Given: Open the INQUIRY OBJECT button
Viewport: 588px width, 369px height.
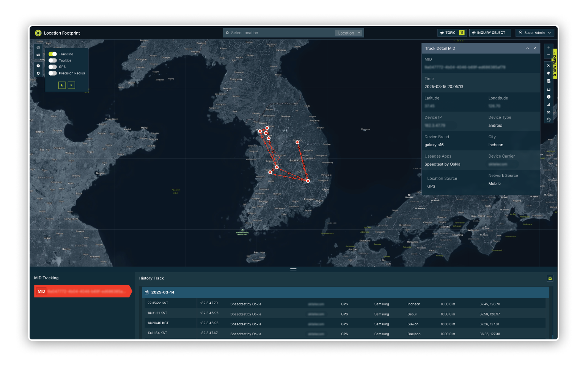Looking at the screenshot, I should click(x=490, y=33).
